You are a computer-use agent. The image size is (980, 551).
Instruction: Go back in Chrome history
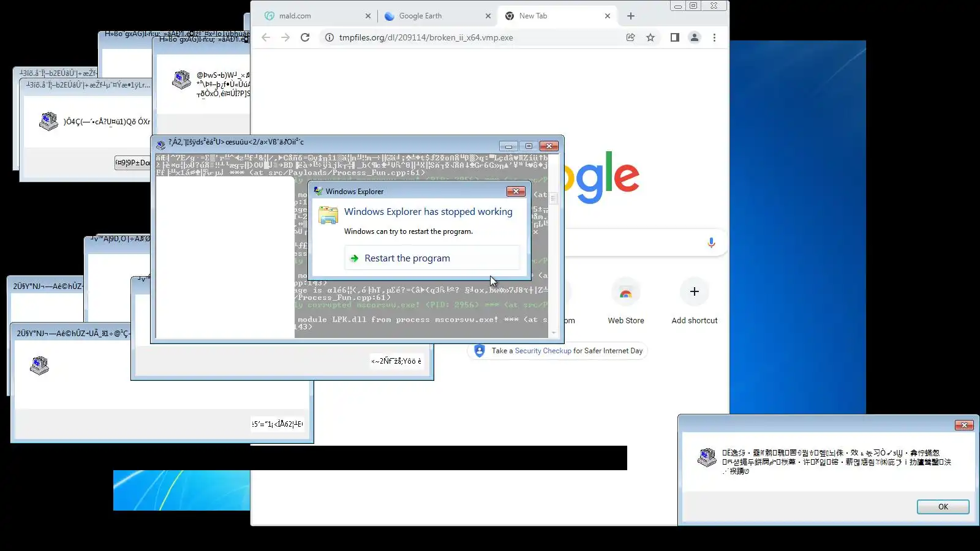pyautogui.click(x=266, y=37)
